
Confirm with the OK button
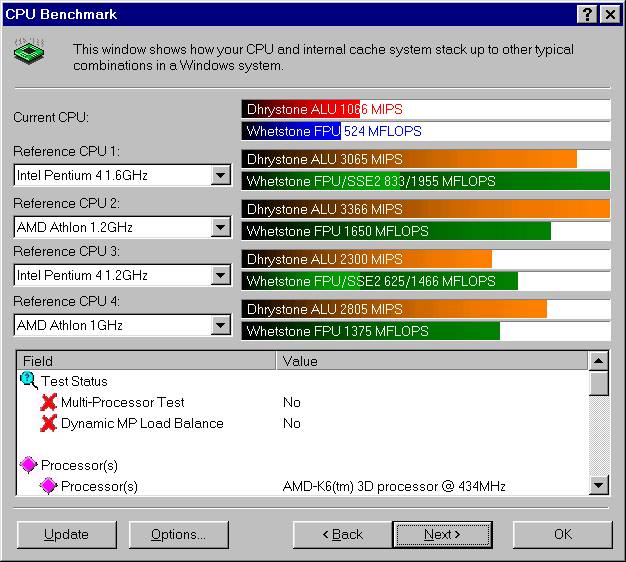coord(563,534)
